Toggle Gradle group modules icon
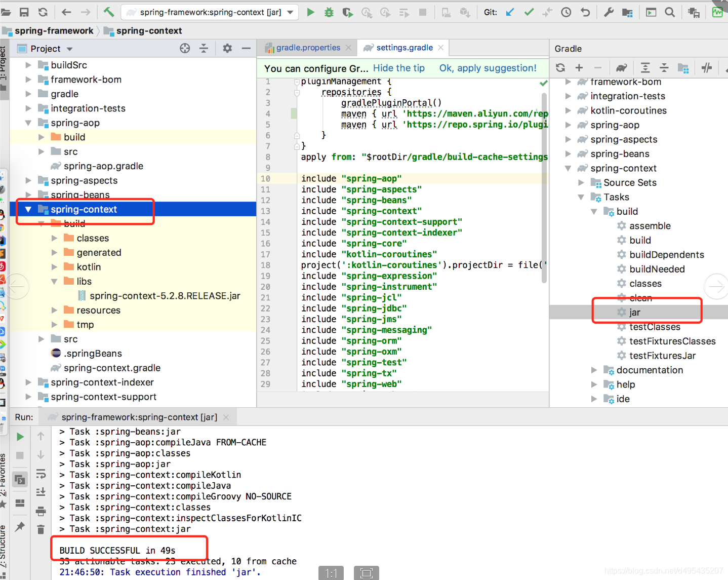 tap(683, 67)
